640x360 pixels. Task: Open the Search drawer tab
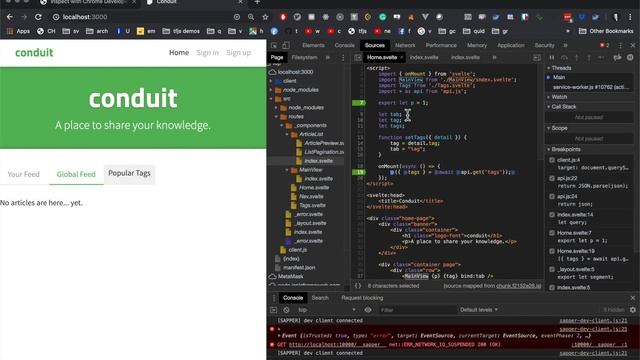[x=320, y=298]
